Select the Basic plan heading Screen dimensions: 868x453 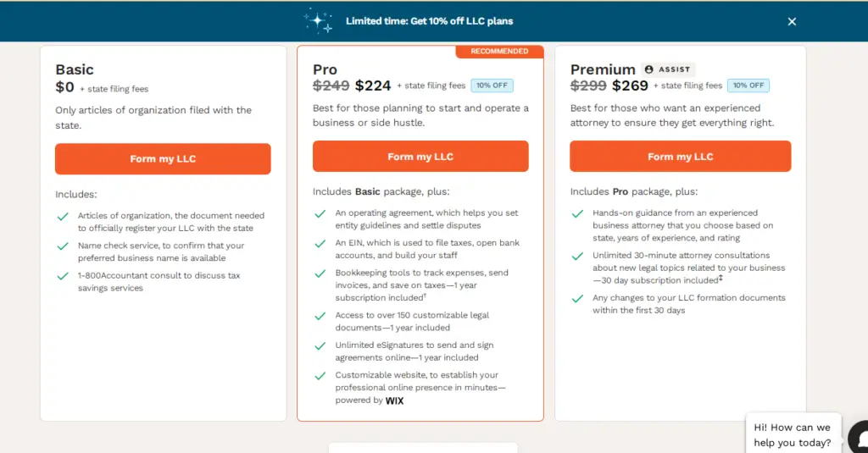tap(75, 69)
